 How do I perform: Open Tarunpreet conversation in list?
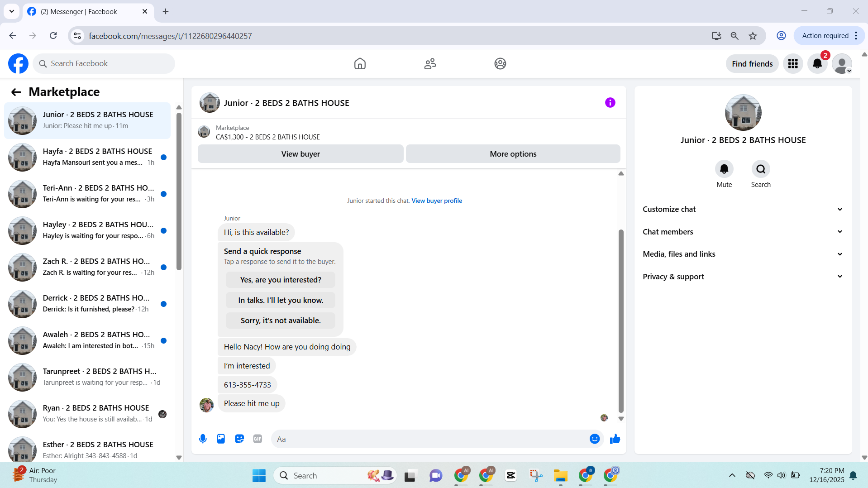click(x=87, y=377)
